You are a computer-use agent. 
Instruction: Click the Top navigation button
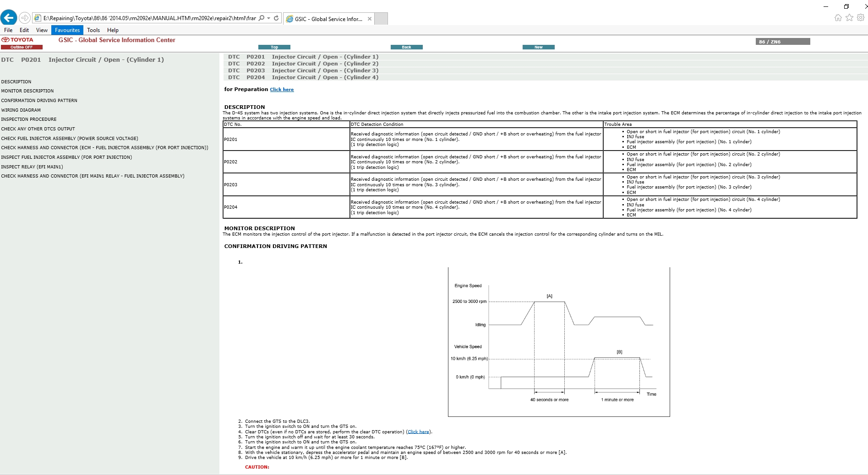point(274,47)
